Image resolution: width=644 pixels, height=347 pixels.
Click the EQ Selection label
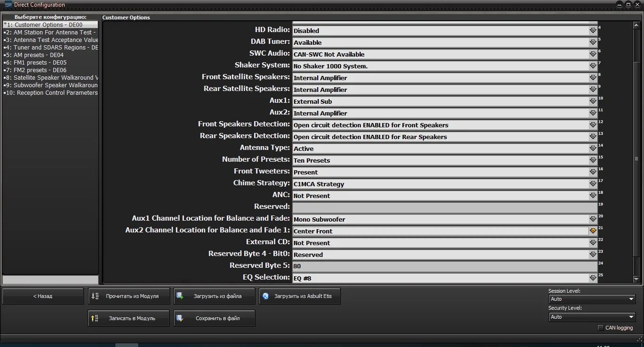pos(266,277)
